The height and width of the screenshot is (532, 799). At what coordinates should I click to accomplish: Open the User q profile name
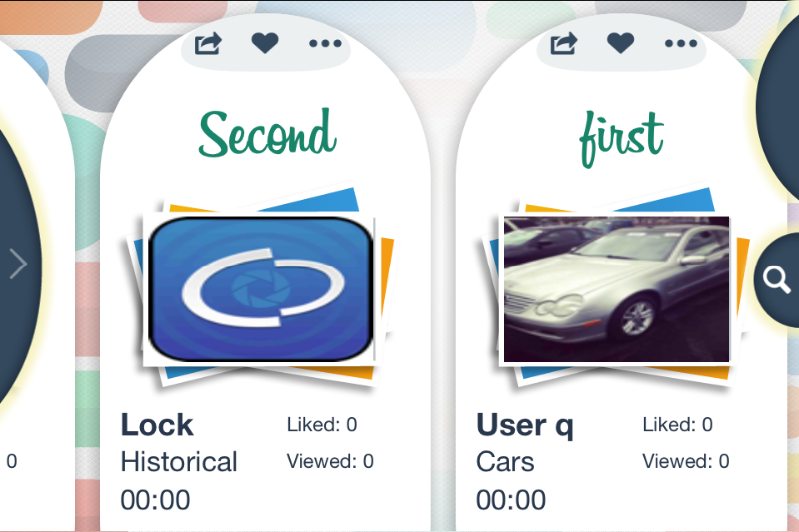(x=525, y=425)
